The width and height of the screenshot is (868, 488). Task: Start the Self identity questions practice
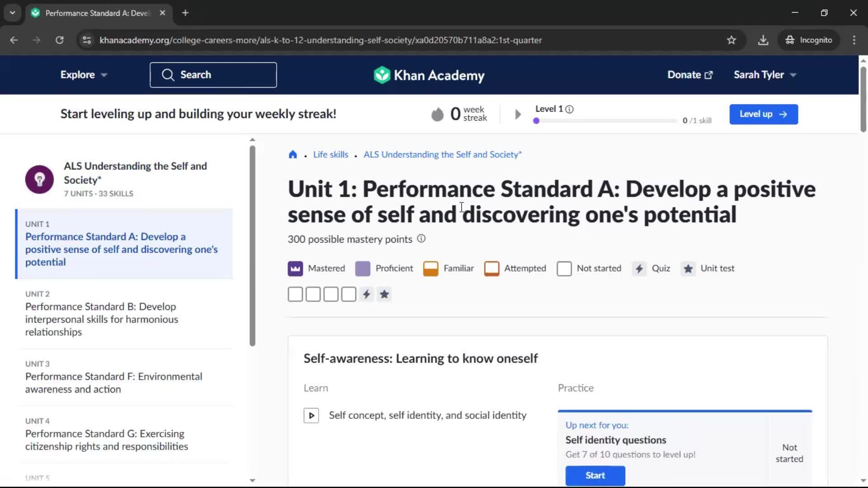coord(595,476)
